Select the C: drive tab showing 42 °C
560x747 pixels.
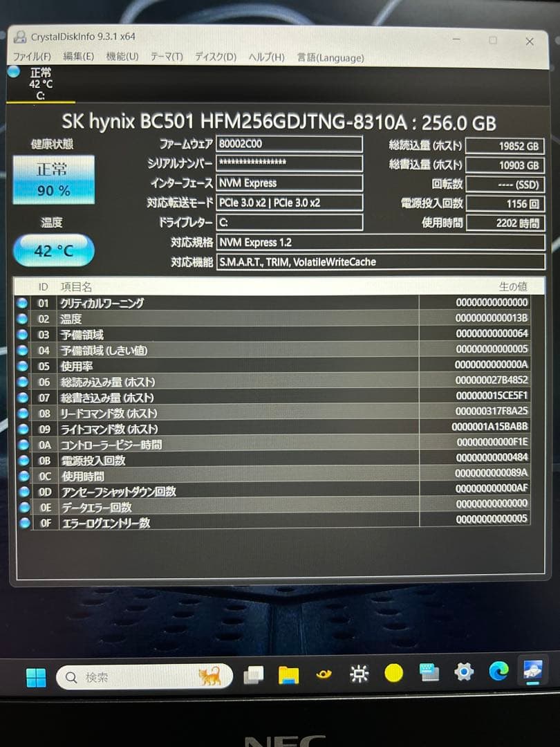(x=41, y=84)
